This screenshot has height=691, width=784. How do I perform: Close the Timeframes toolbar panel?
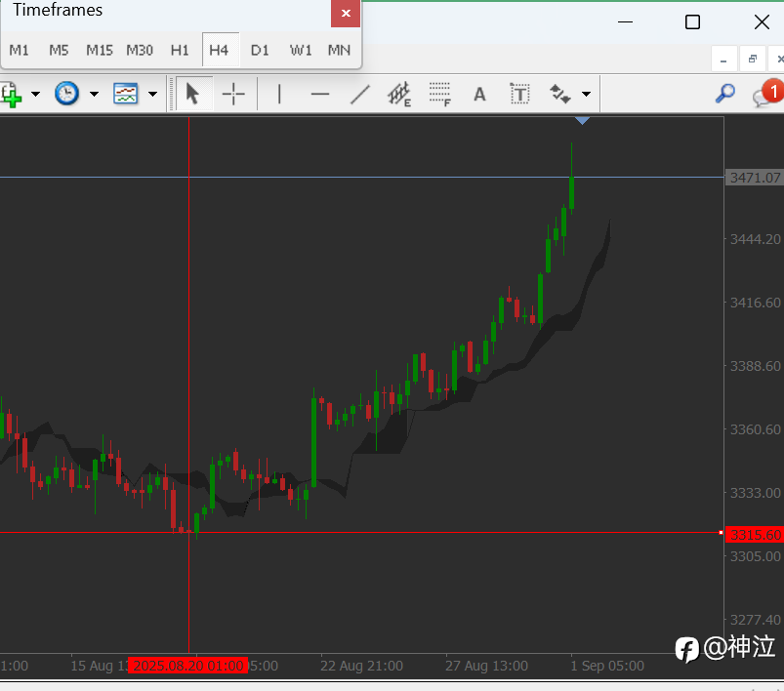click(346, 14)
